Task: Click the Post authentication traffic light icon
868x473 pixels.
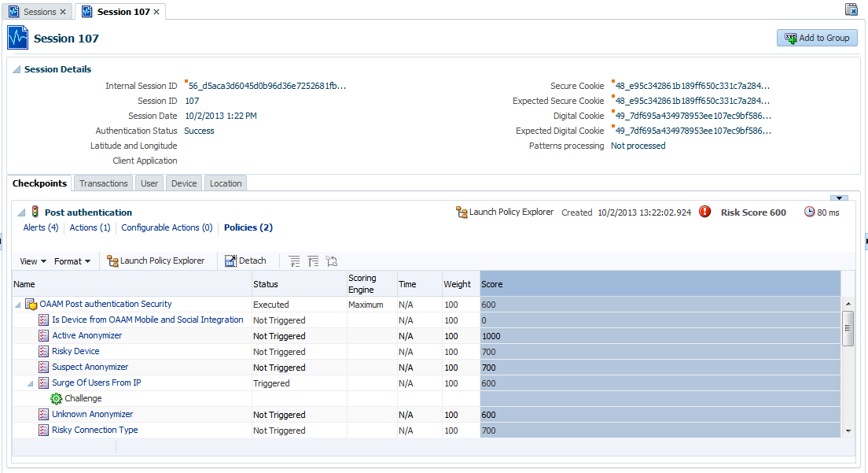Action: [35, 212]
